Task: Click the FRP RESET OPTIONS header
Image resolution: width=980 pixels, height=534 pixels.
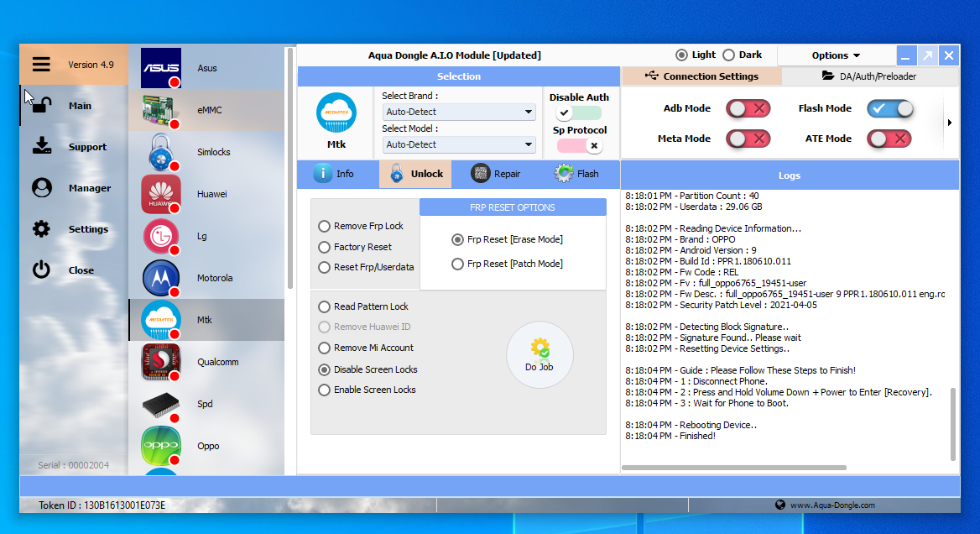Action: pyautogui.click(x=513, y=207)
